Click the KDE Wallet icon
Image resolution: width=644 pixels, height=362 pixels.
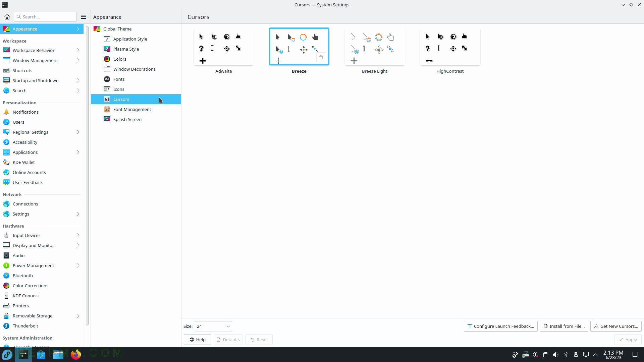(6, 162)
